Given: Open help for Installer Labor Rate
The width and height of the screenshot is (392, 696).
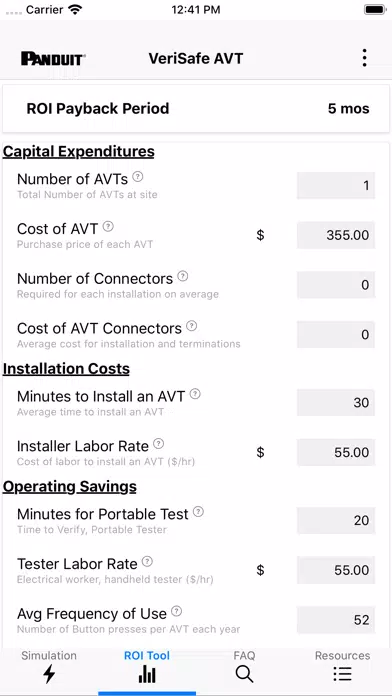Looking at the screenshot, I should pyautogui.click(x=158, y=444).
